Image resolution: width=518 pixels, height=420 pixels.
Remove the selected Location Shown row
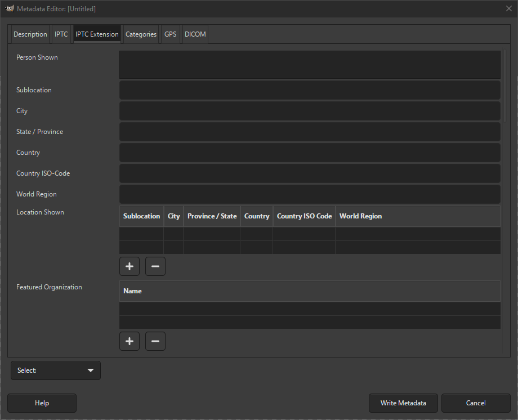coord(155,266)
